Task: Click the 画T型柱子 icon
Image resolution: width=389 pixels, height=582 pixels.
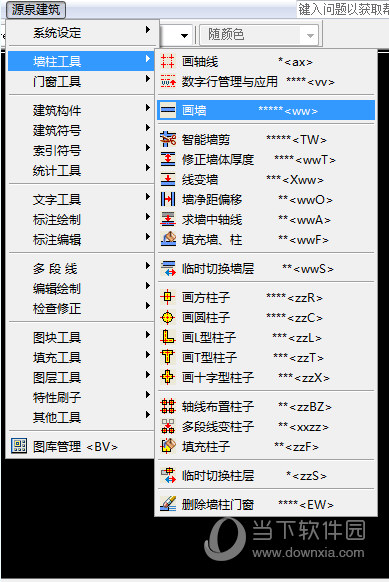Action: pyautogui.click(x=167, y=357)
